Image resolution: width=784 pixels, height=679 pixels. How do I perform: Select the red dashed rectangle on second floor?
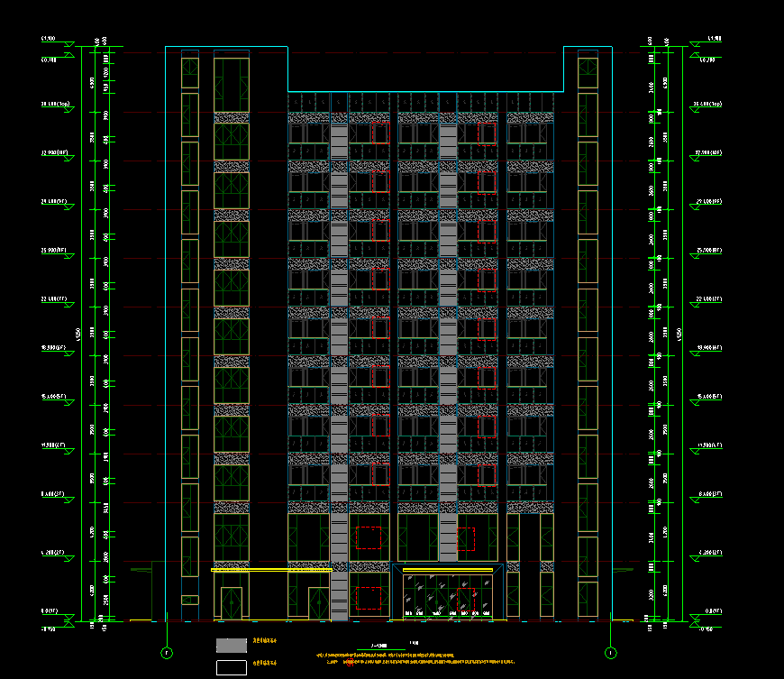pyautogui.click(x=368, y=537)
